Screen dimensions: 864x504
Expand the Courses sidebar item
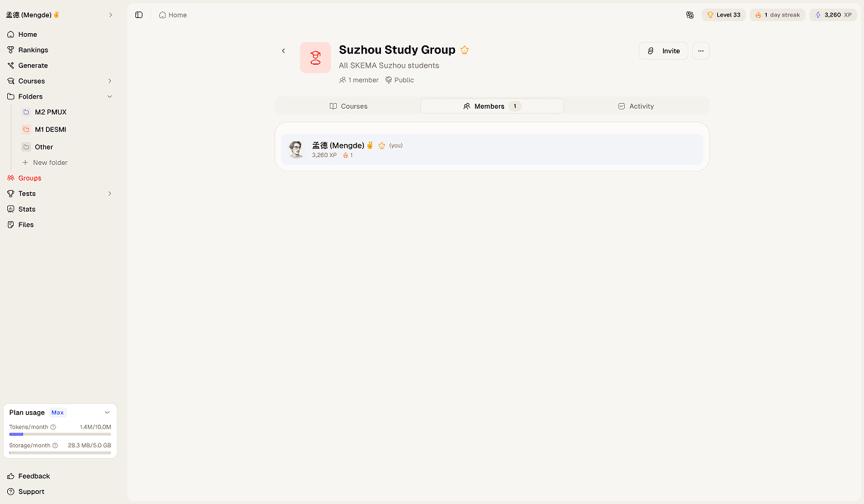[109, 81]
